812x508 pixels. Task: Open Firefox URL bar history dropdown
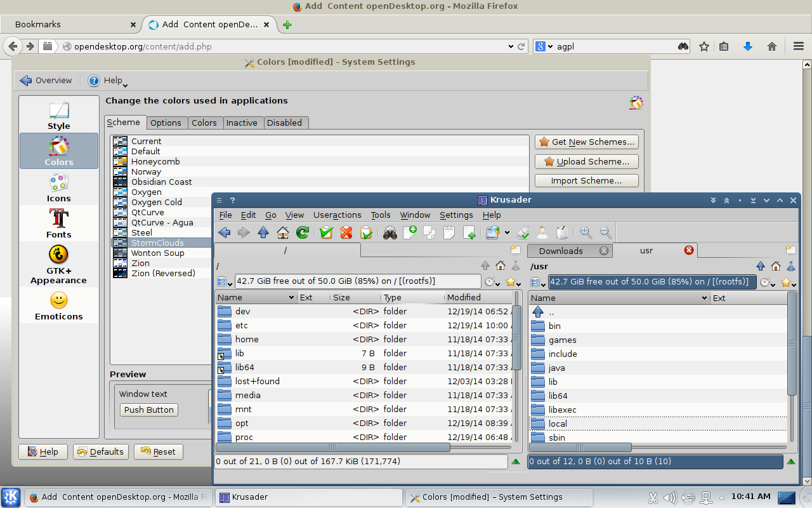511,46
